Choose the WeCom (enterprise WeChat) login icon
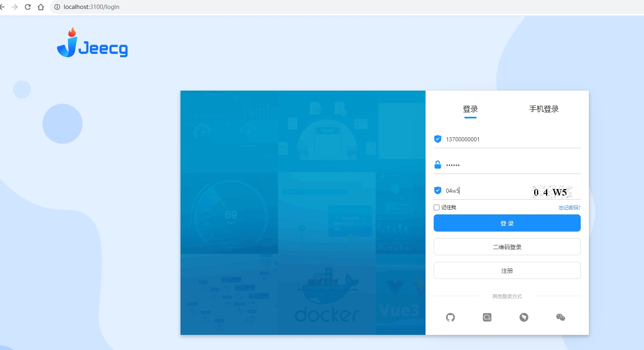The image size is (644, 350). coord(487,317)
